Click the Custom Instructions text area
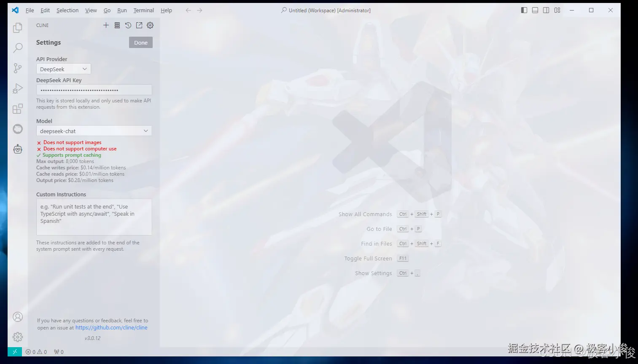The height and width of the screenshot is (364, 638). 94,217
